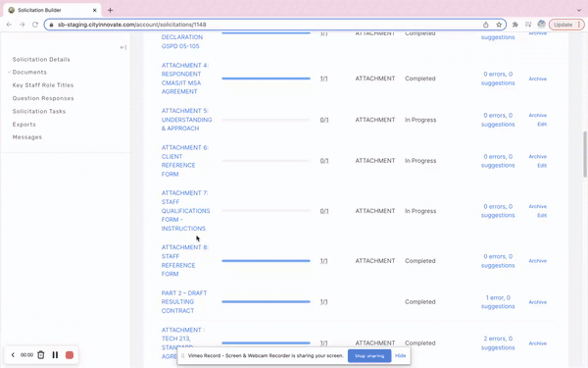The width and height of the screenshot is (588, 368).
Task: Click the Attachment 4 progress bar
Action: (266, 79)
